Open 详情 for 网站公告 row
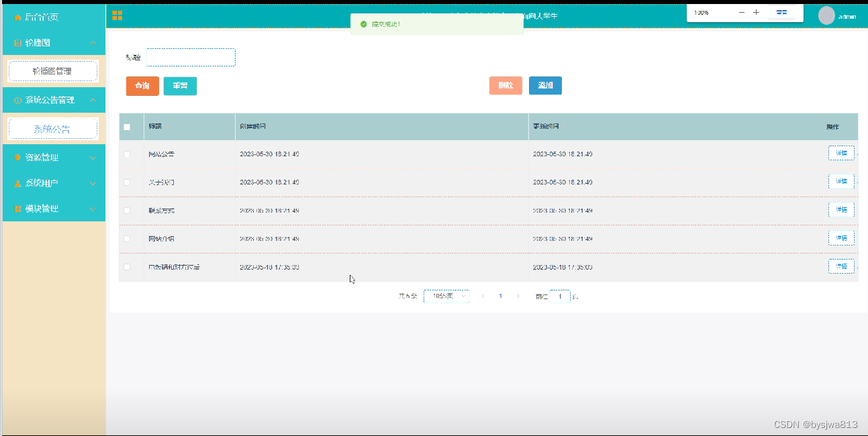Screen dimensions: 868x436 coord(841,154)
